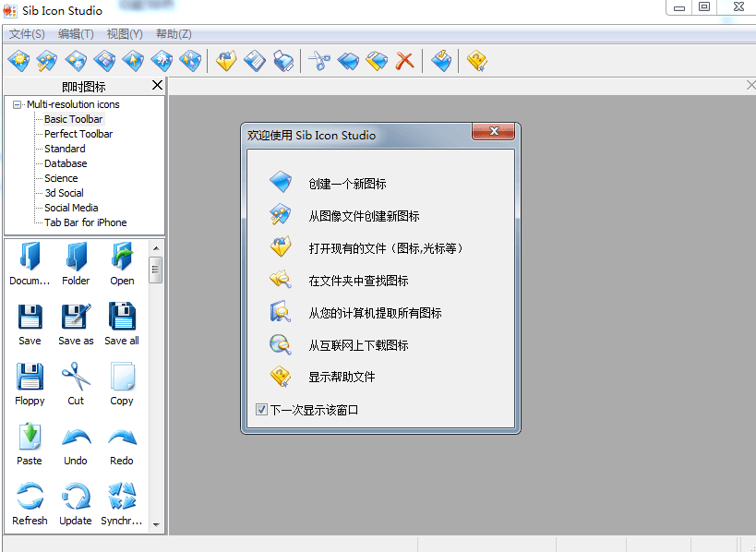Select Basic Toolbar in the tree
Image resolution: width=756 pixels, height=552 pixels.
click(73, 119)
